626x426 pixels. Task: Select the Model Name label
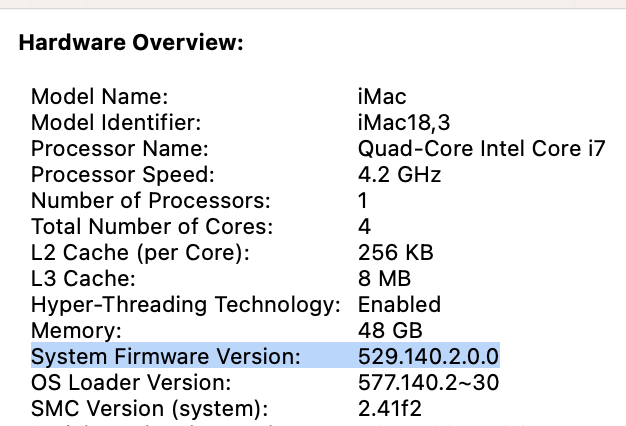[x=99, y=97]
